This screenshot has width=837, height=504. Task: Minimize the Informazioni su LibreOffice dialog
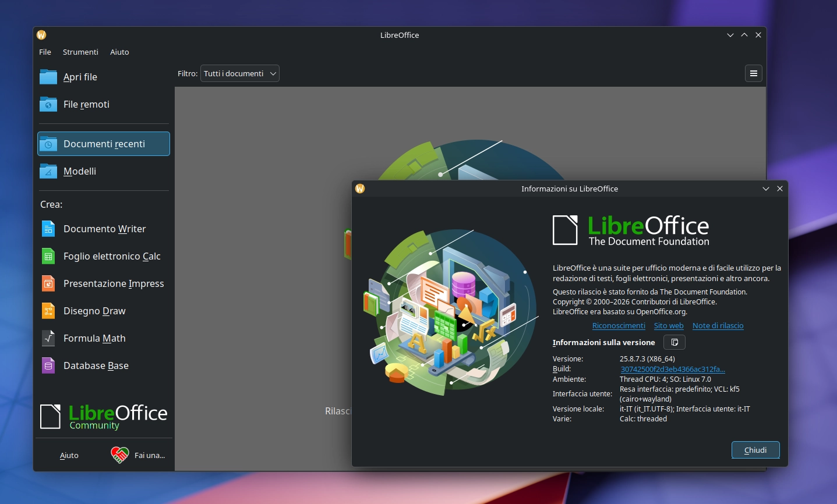coord(766,189)
